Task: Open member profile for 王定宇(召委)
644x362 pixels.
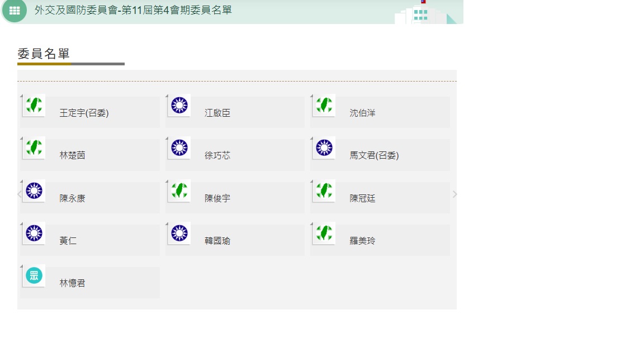Action: pyautogui.click(x=84, y=113)
